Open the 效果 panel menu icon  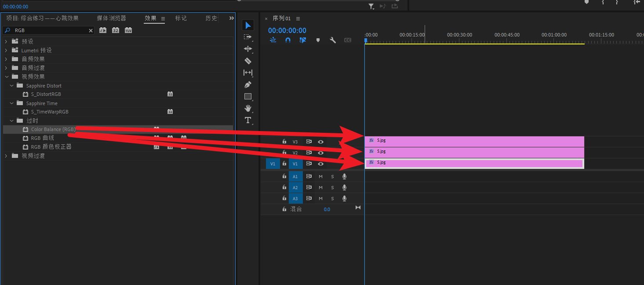[163, 18]
